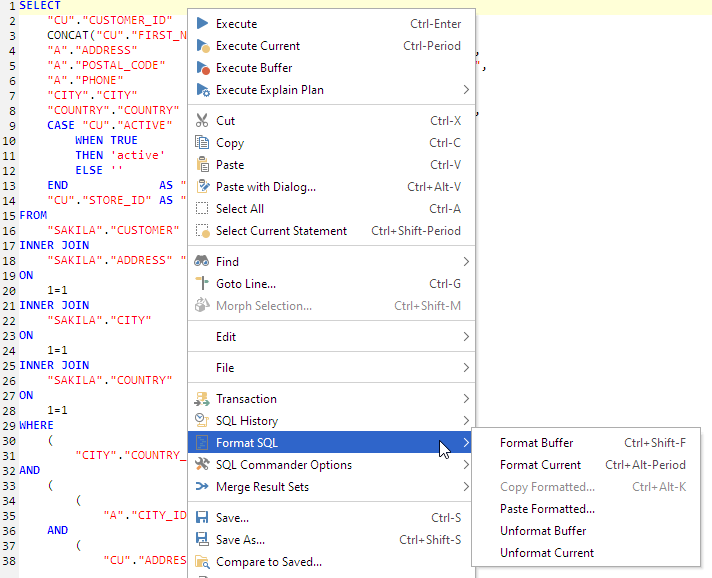The image size is (712, 578).
Task: Click Unformat Current in submenu
Action: click(547, 553)
